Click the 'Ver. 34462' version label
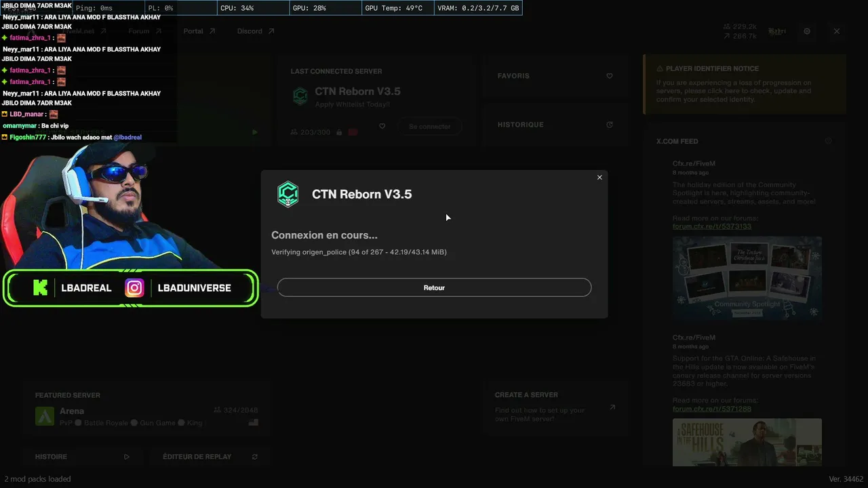 (846, 479)
